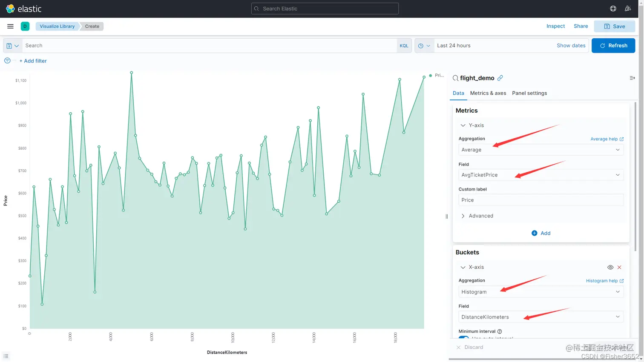The height and width of the screenshot is (362, 644).
Task: Edit the Custom label Price field
Action: coord(541,200)
